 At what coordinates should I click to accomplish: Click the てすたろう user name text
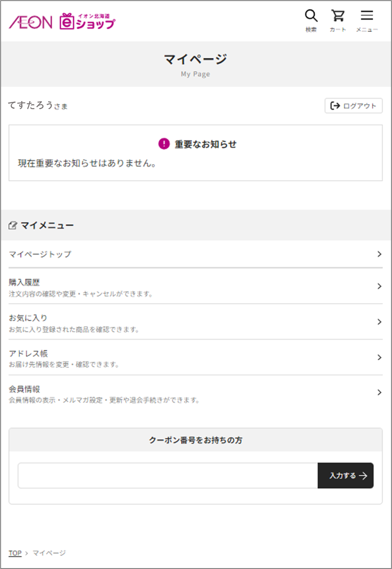pyautogui.click(x=31, y=106)
